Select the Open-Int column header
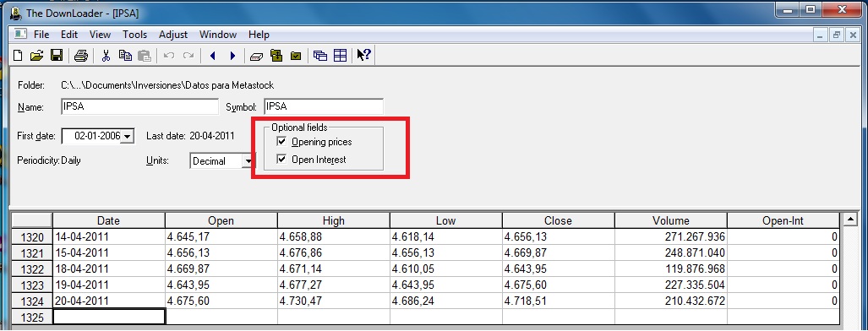The height and width of the screenshot is (331, 868). [x=783, y=221]
